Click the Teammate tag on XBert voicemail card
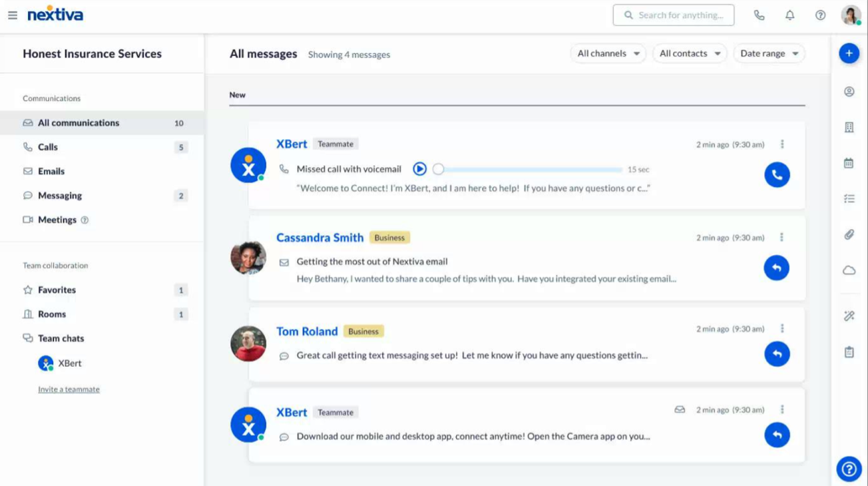Screen dimensions: 868x486 pos(335,144)
